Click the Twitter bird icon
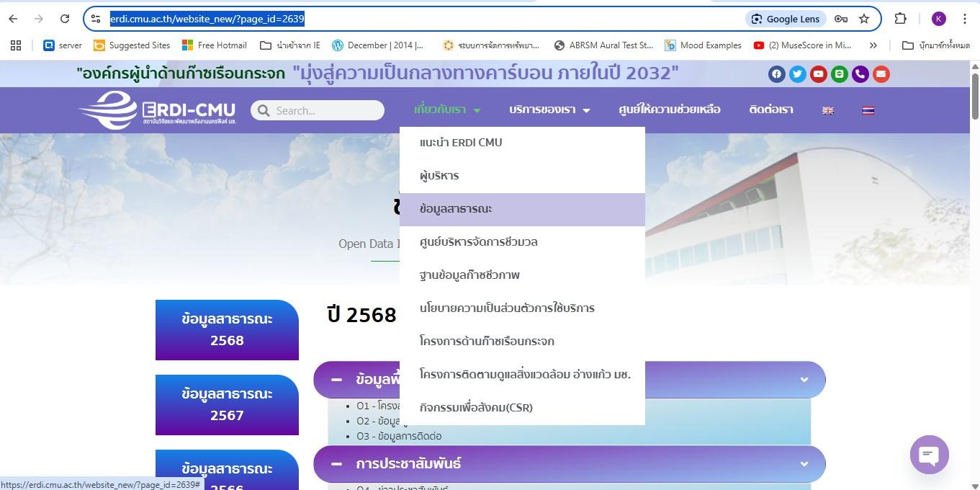The width and height of the screenshot is (980, 490). pyautogui.click(x=797, y=74)
